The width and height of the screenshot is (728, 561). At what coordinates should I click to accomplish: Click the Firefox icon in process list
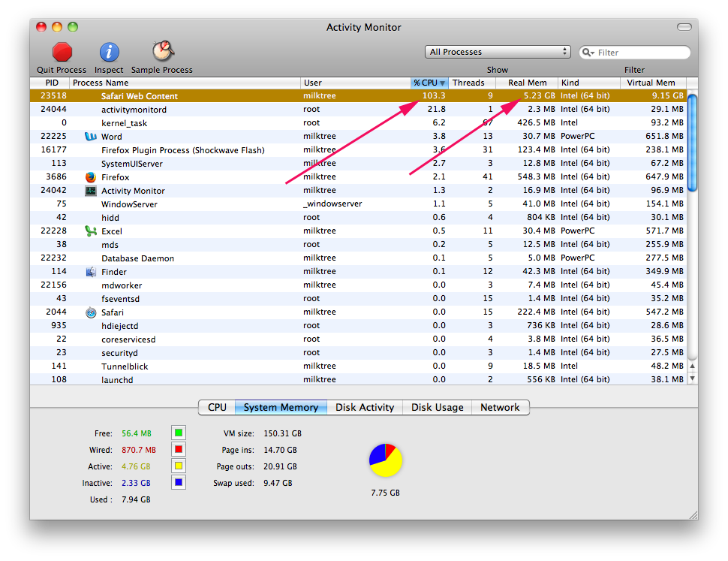(91, 177)
